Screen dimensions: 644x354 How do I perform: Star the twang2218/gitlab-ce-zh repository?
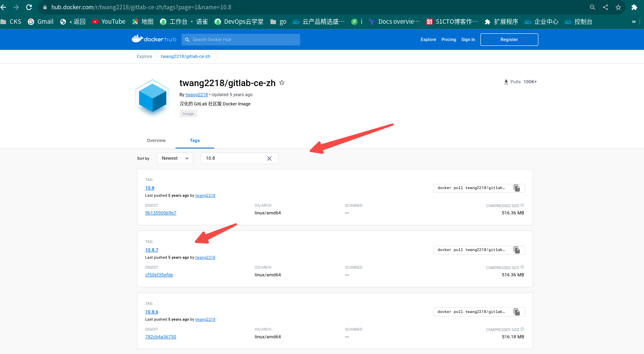[x=282, y=82]
